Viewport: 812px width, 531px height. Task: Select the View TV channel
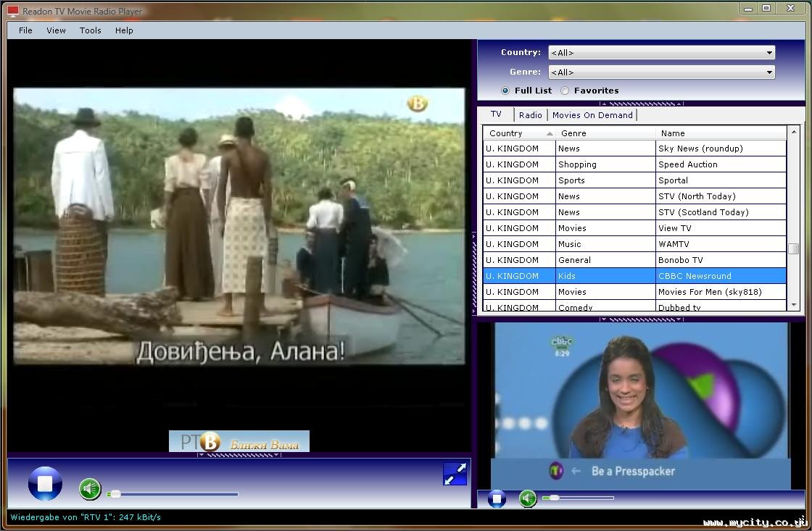click(x=634, y=228)
